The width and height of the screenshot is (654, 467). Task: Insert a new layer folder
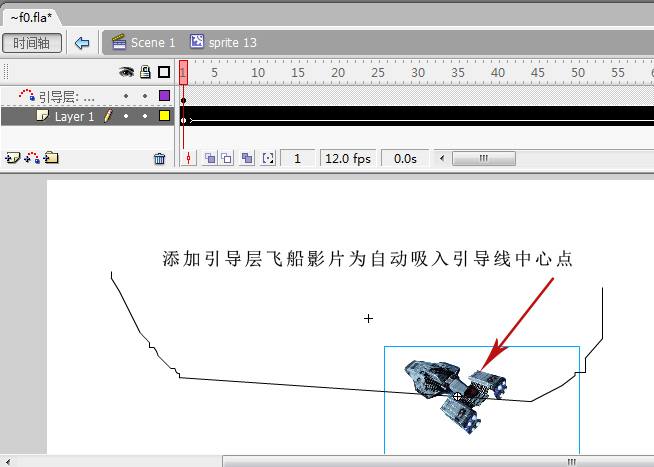tap(51, 158)
